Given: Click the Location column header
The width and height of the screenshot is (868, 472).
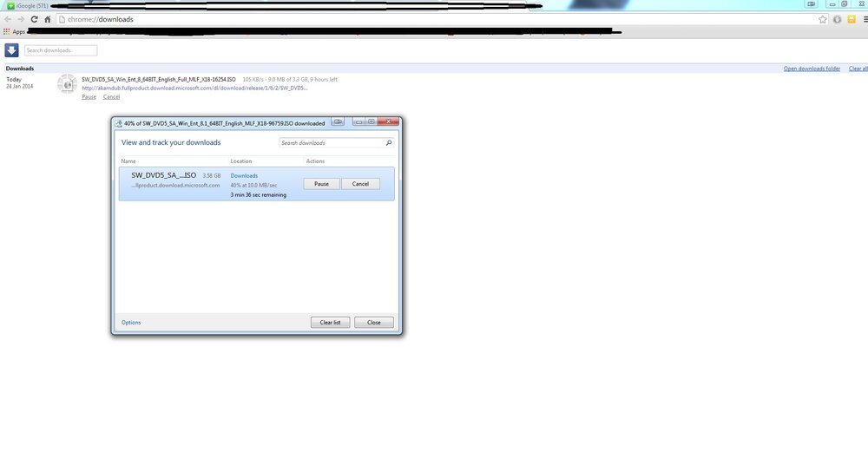Looking at the screenshot, I should pos(241,161).
